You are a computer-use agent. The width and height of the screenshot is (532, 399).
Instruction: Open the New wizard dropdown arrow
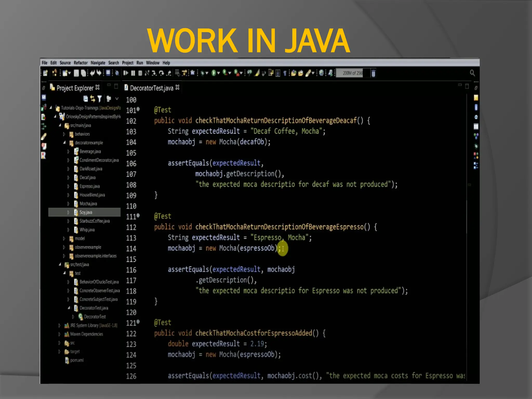point(69,73)
